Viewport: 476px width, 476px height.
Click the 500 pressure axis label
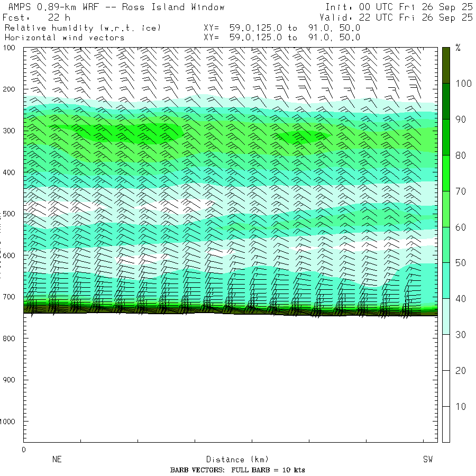9,214
